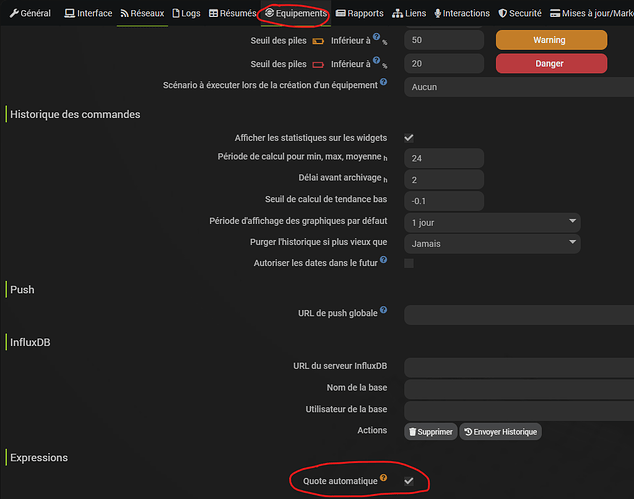The width and height of the screenshot is (634, 499).
Task: Click the orange battery icon for warning threshold
Action: [318, 41]
